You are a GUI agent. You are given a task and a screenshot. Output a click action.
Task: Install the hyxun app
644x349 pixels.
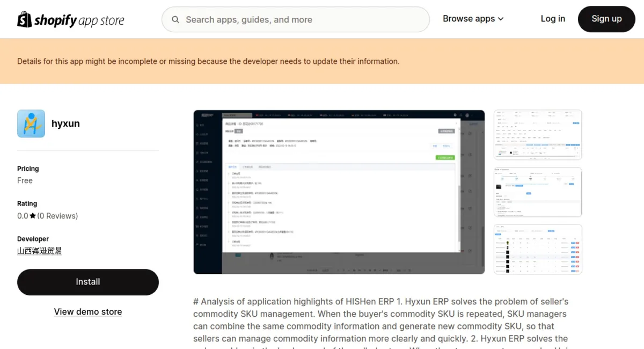click(x=88, y=282)
